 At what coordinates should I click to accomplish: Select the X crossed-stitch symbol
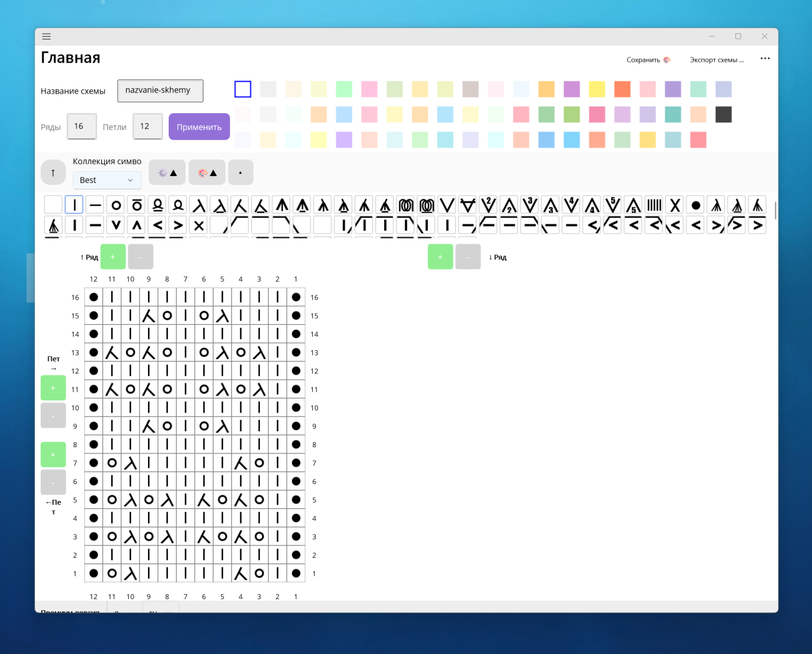[675, 204]
